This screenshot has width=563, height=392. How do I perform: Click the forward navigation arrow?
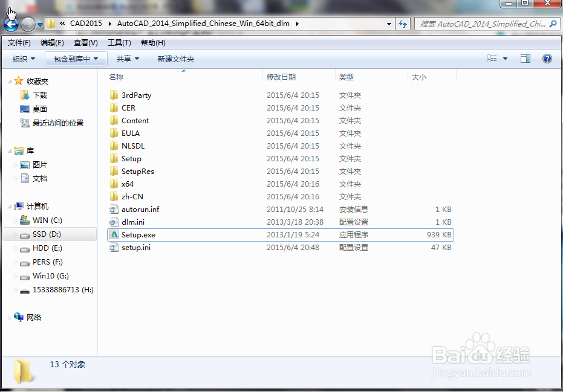click(27, 24)
